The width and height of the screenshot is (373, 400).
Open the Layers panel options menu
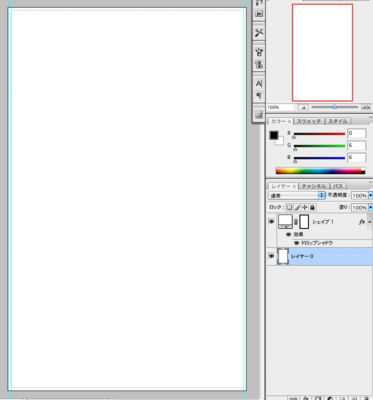[371, 183]
